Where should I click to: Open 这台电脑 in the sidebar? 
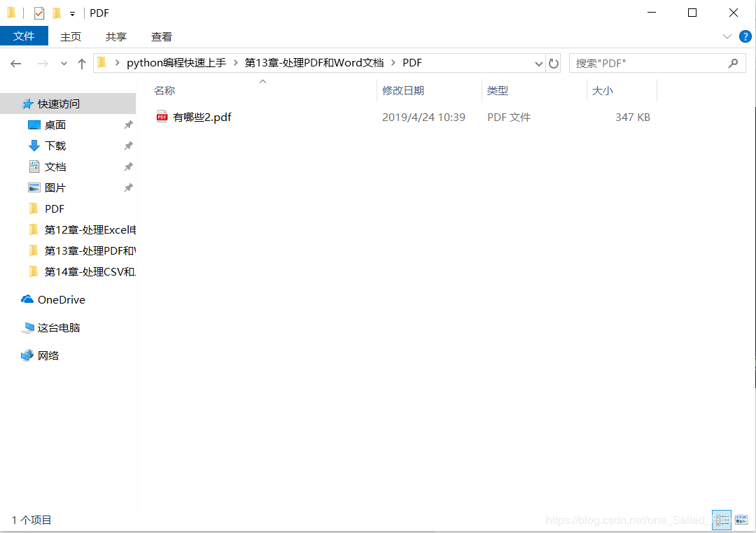click(x=59, y=327)
